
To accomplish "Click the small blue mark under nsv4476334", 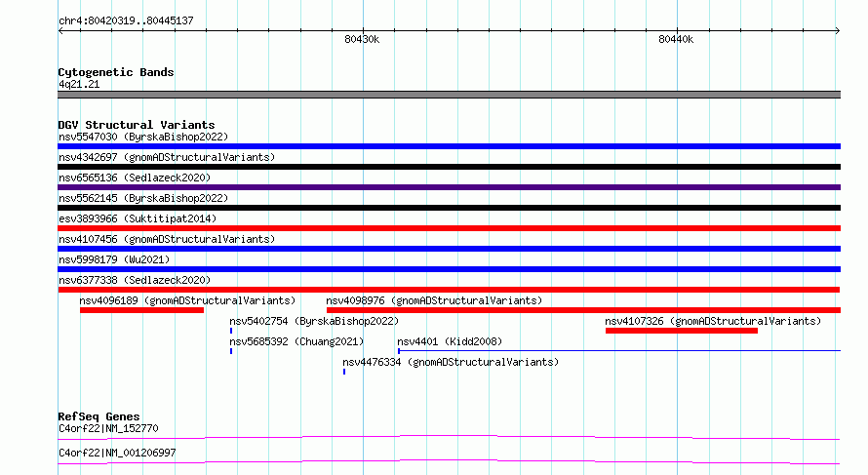I will pos(343,372).
